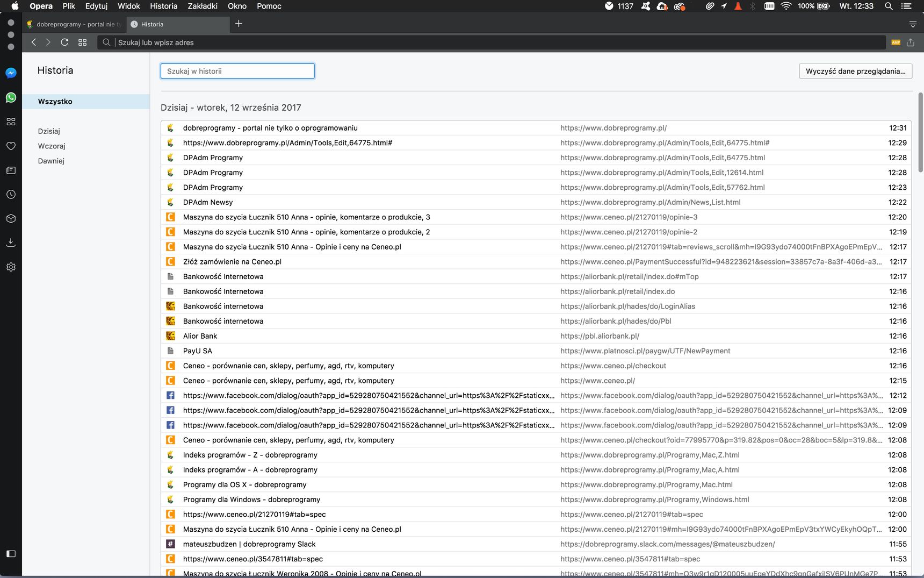924x578 pixels.
Task: Filter history by Wczoraj
Action: pyautogui.click(x=52, y=146)
